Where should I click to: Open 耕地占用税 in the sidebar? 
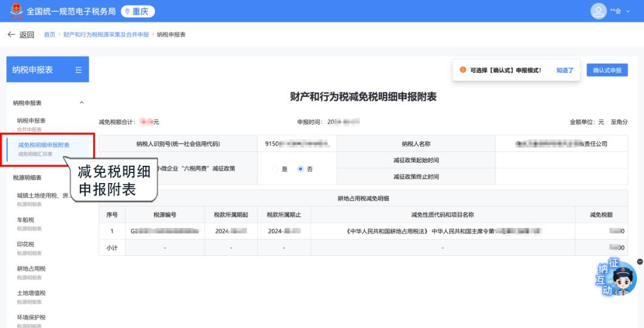click(x=31, y=269)
